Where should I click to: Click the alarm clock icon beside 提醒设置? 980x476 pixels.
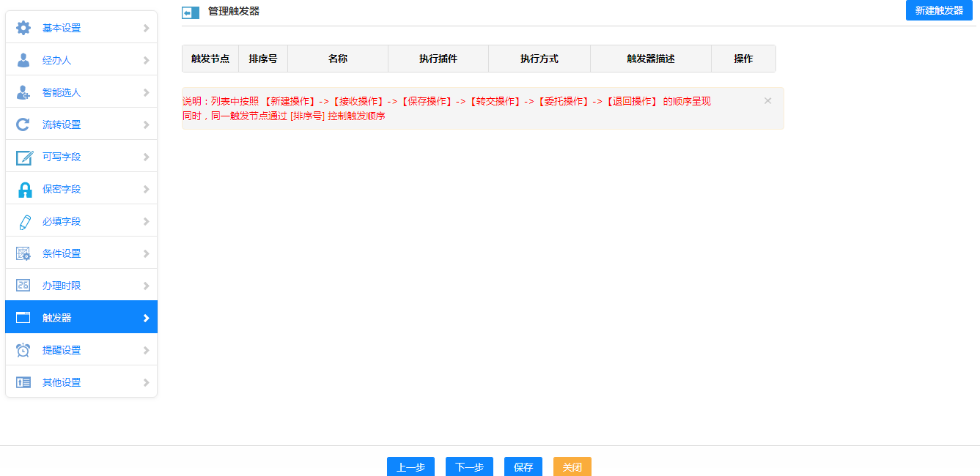23,350
